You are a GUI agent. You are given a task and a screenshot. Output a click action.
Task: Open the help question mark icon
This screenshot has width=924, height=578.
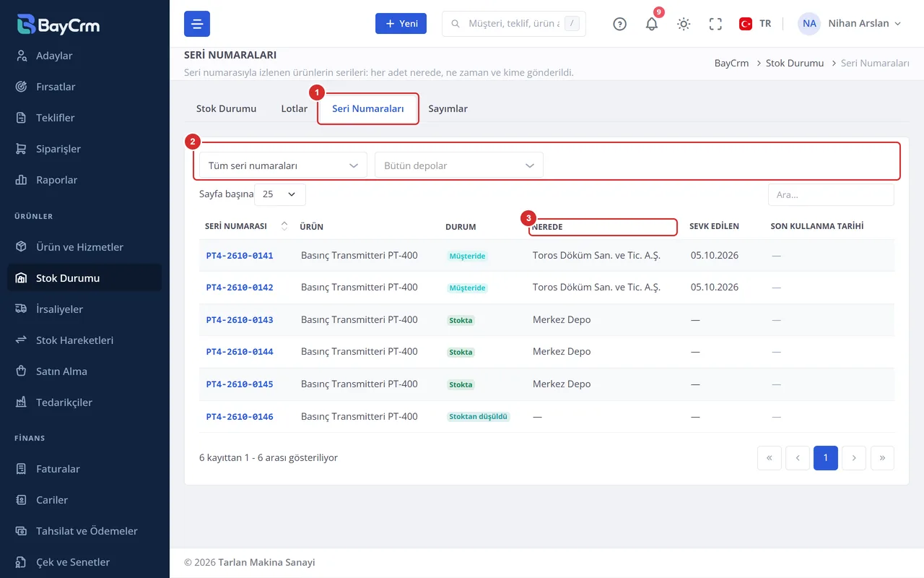point(619,24)
